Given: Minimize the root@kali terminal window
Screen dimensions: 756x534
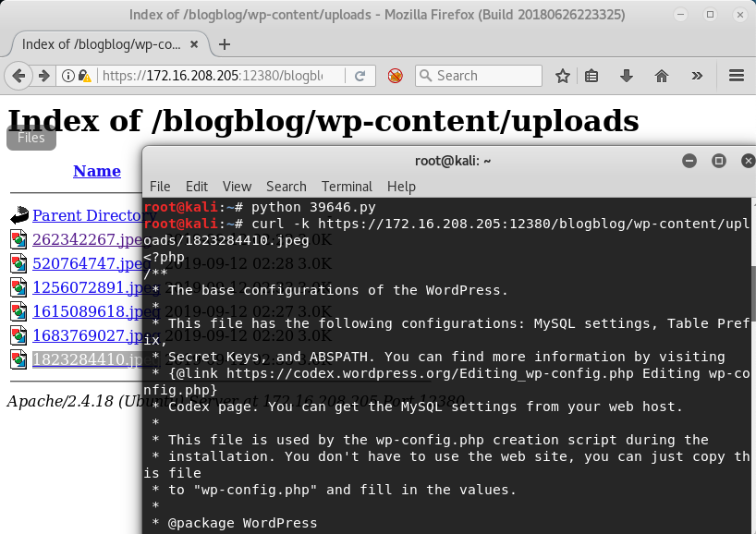Looking at the screenshot, I should click(x=689, y=161).
